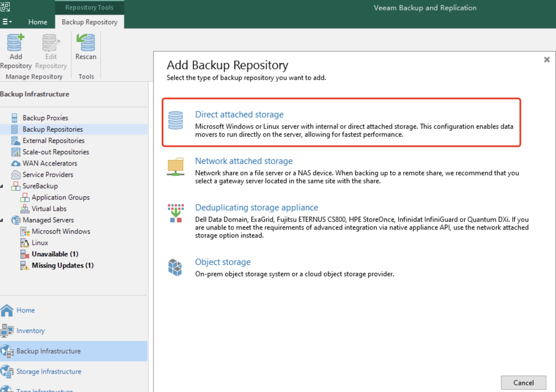Screen dimensions: 556x392
Task: Switch to the Home ribbon tab
Action: point(38,22)
